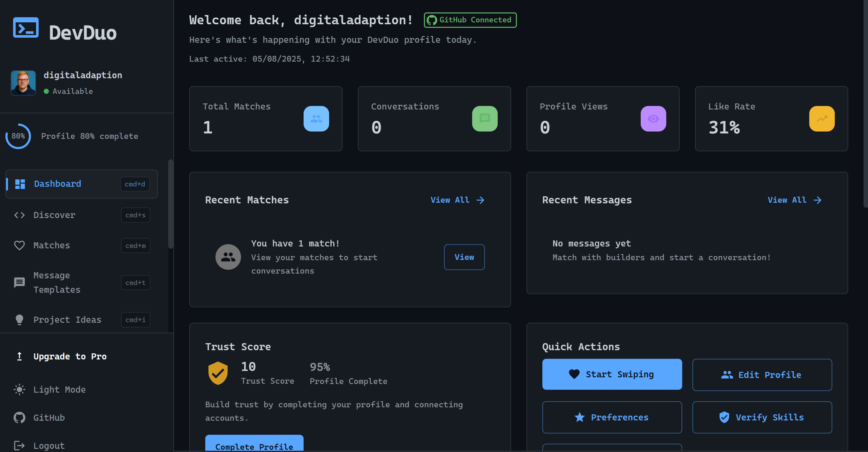
Task: Switch to Light Mode
Action: [x=59, y=390]
